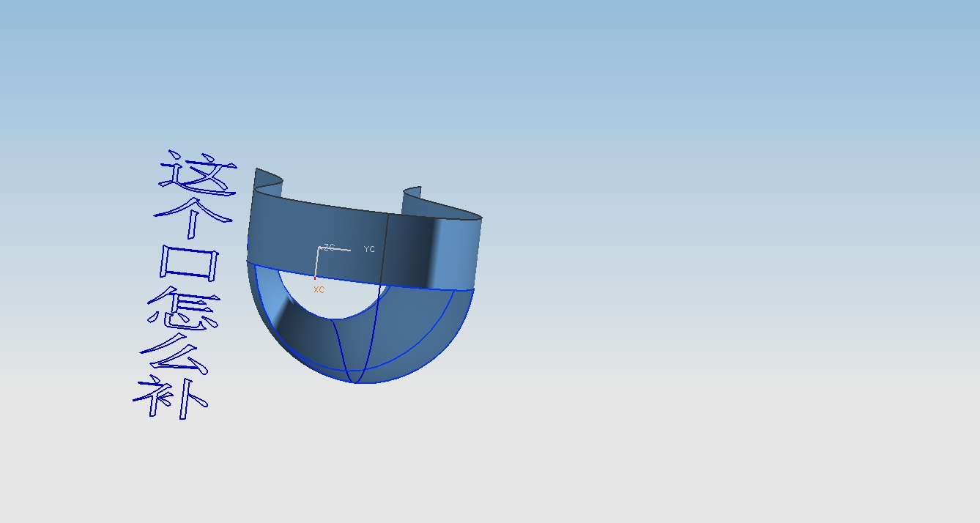Screen dimensions: 980x523
Task: Select the ZC axis label
Action: pos(329,248)
